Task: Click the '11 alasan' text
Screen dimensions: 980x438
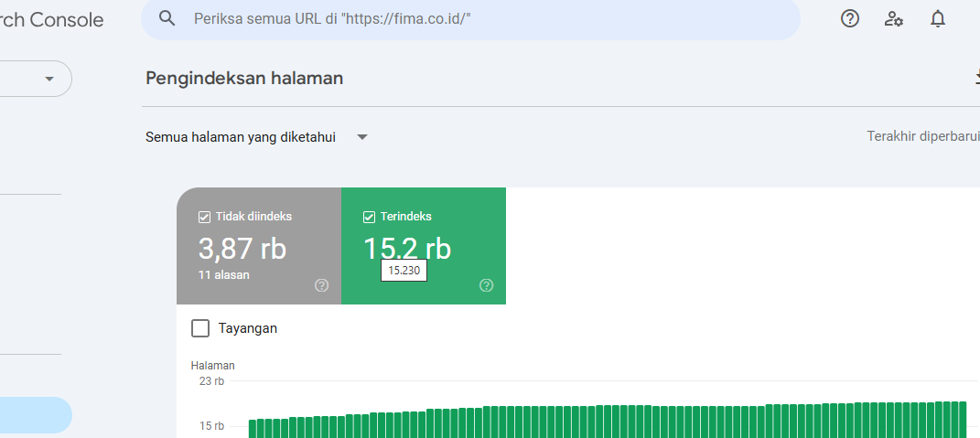Action: pos(224,274)
